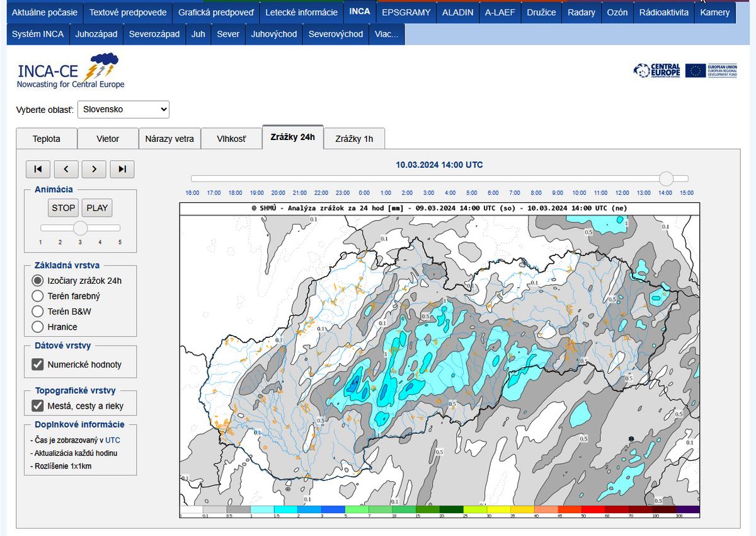Uncheck the Numerické hodnoty checkbox
This screenshot has height=536, width=756.
(38, 364)
